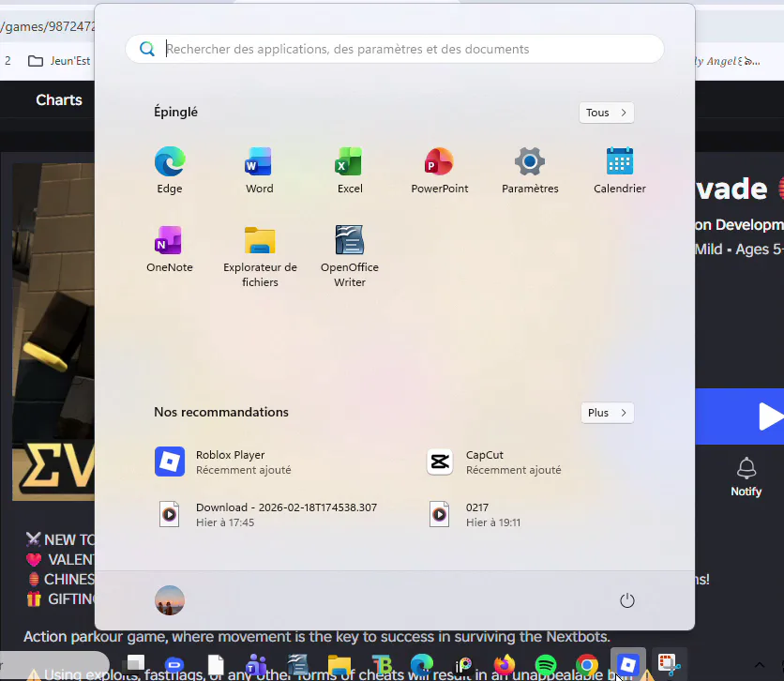Image resolution: width=784 pixels, height=681 pixels.
Task: Open the Calendrier app
Action: [620, 171]
